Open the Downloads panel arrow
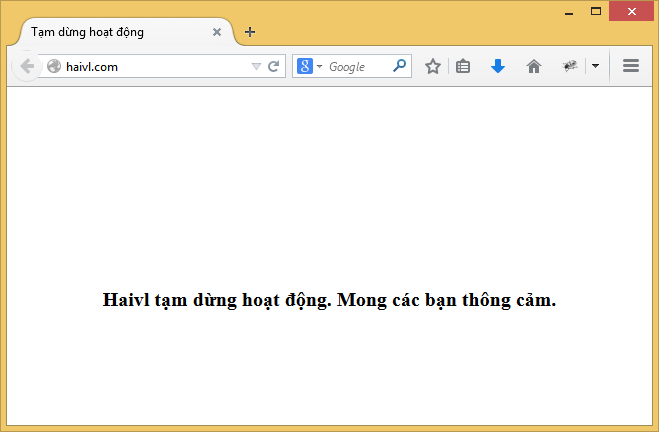The height and width of the screenshot is (432, 659). pos(498,66)
